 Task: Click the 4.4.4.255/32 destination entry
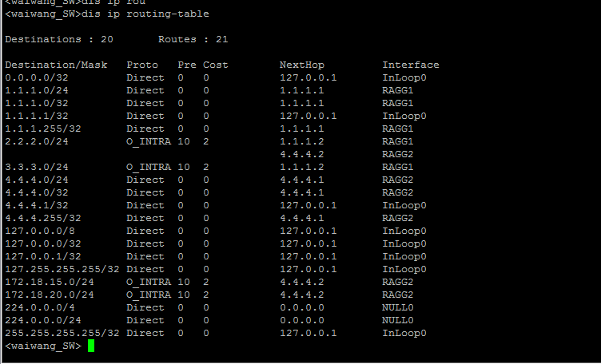pos(43,218)
